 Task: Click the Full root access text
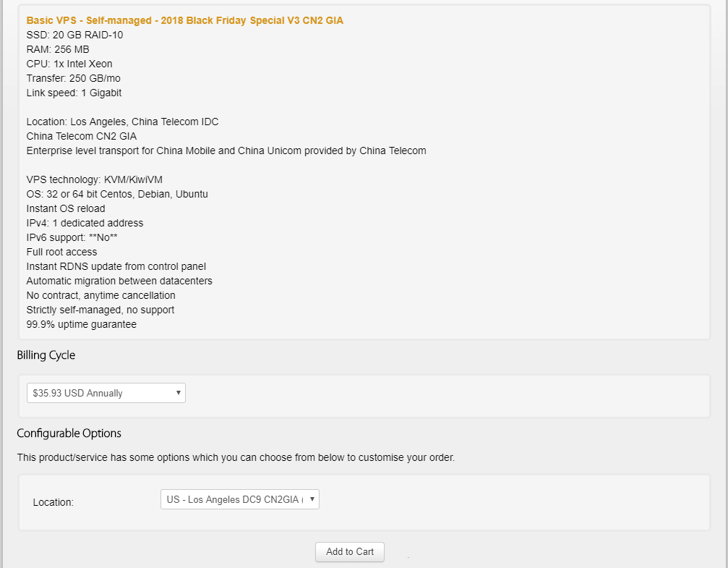click(x=61, y=252)
